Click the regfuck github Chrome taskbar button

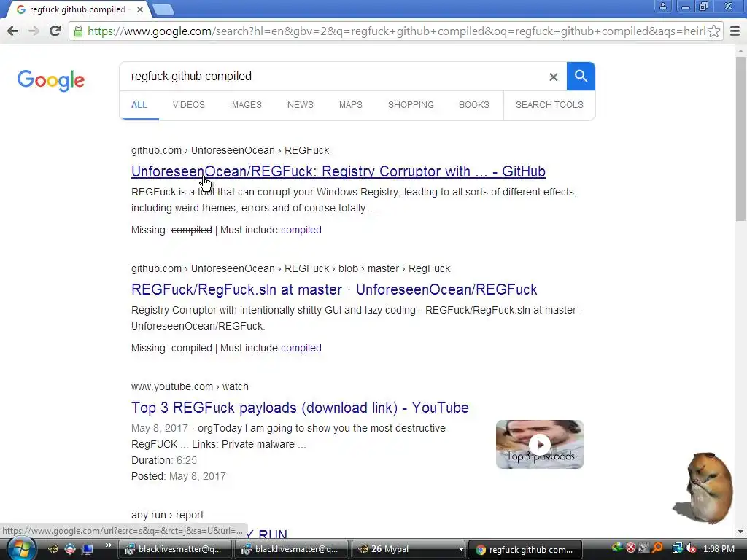pos(525,549)
